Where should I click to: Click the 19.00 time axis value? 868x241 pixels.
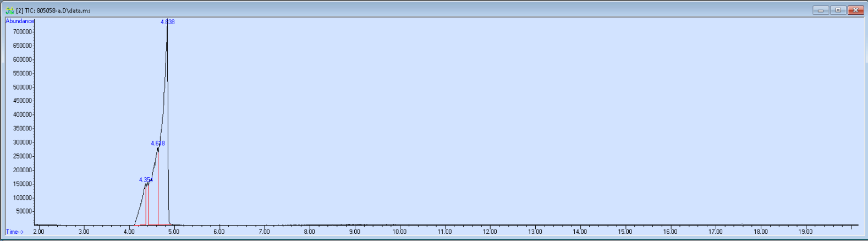coord(805,232)
